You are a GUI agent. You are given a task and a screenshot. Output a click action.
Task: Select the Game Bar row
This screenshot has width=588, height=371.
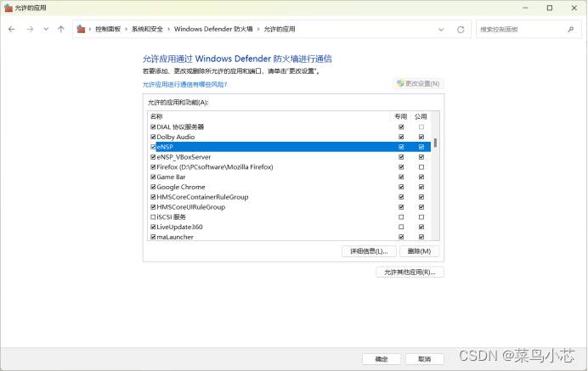coord(290,177)
